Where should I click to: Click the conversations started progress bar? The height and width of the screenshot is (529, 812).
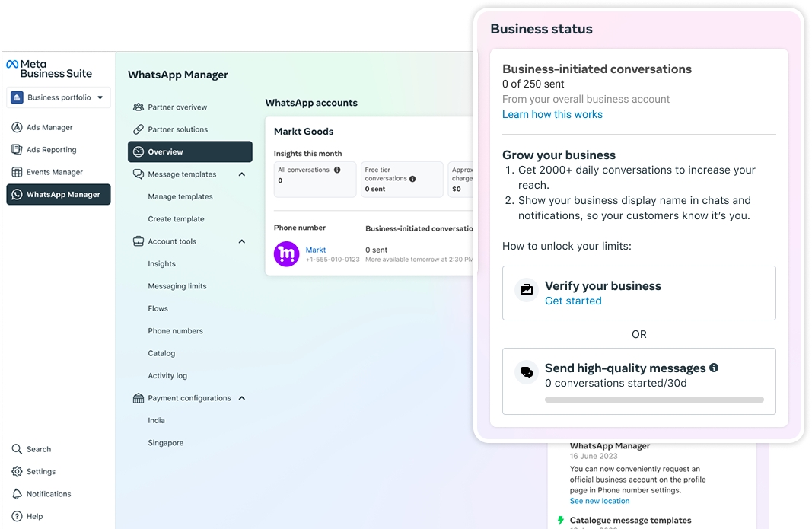tap(654, 399)
